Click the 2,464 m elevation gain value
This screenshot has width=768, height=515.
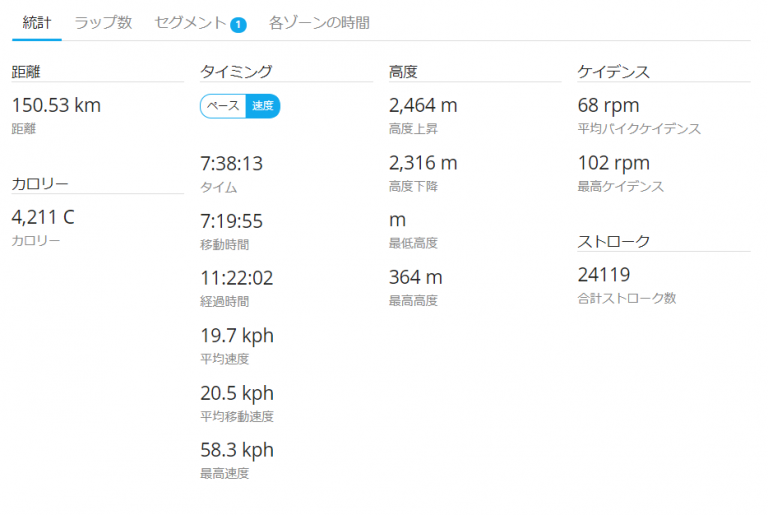click(423, 105)
